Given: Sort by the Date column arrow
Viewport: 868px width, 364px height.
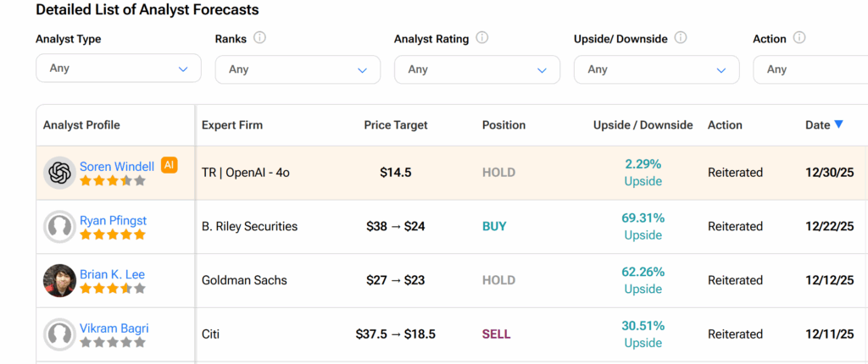Looking at the screenshot, I should [x=838, y=124].
